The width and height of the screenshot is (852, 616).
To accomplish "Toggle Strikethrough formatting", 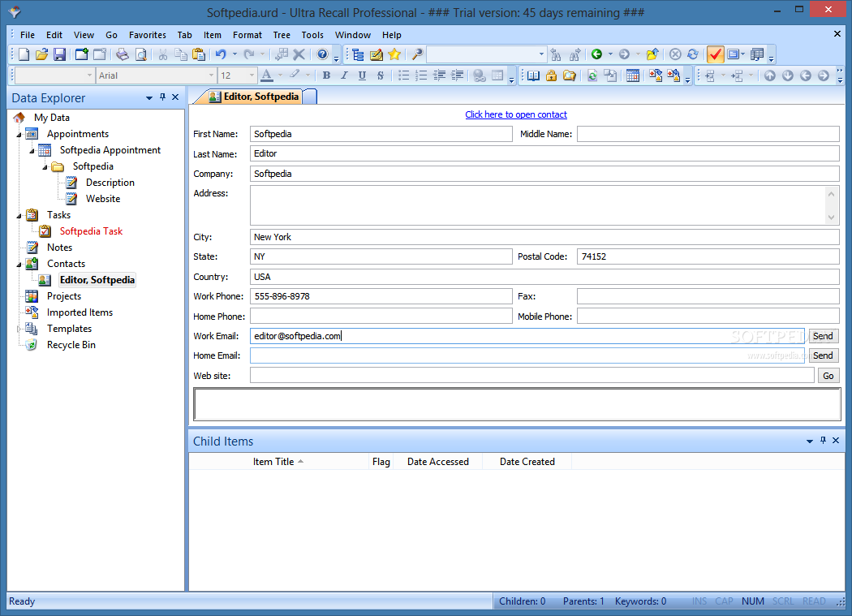I will pos(381,75).
